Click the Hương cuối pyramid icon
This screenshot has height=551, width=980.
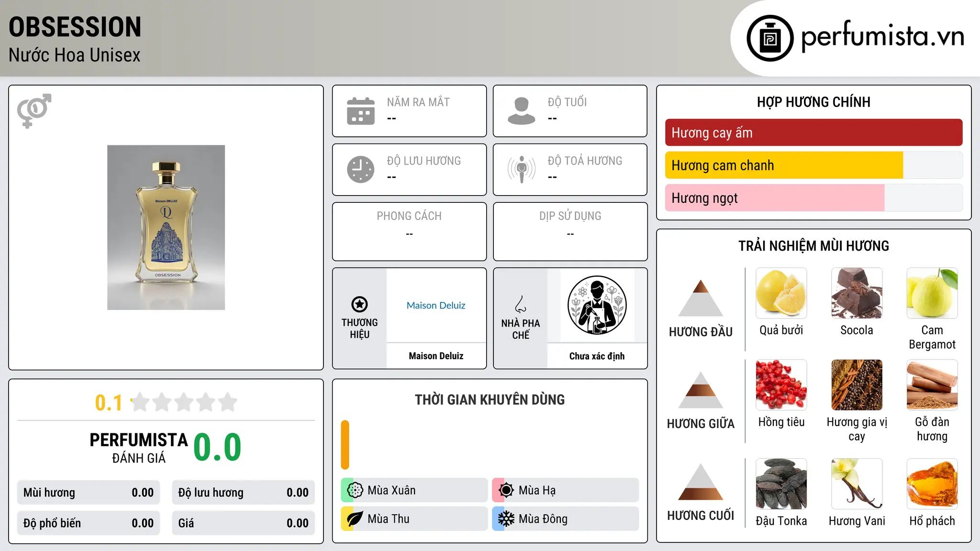pyautogui.click(x=701, y=482)
